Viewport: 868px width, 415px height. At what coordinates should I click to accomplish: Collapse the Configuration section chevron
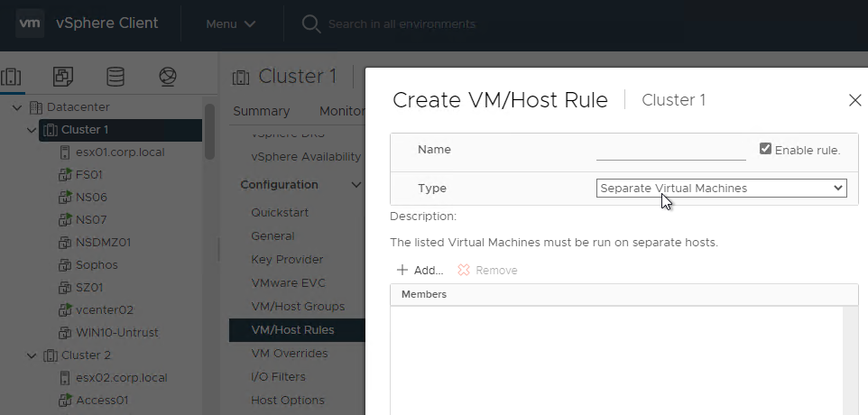coord(356,185)
